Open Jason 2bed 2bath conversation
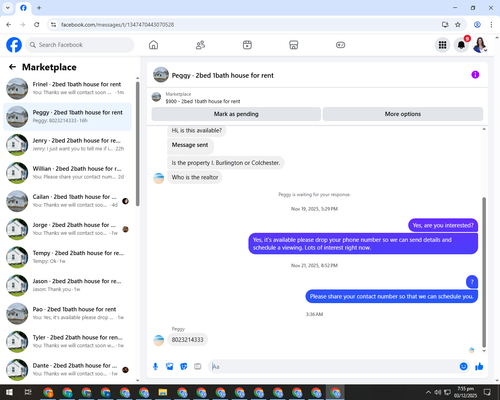 [x=67, y=285]
